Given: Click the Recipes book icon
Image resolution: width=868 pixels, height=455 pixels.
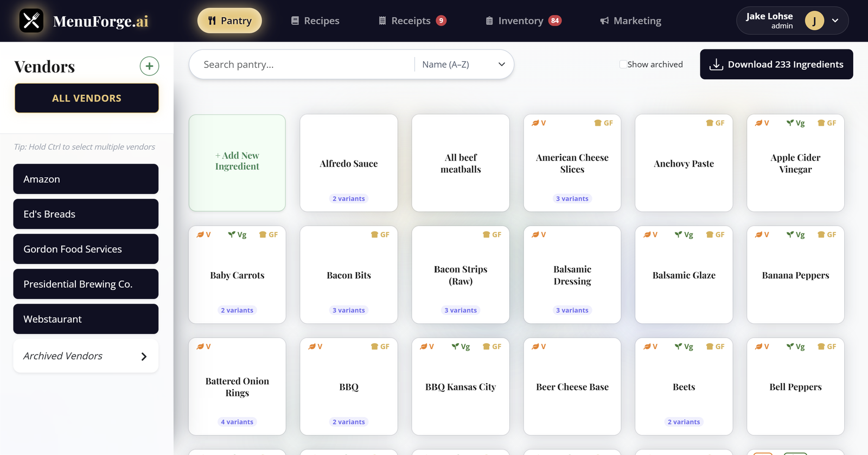Looking at the screenshot, I should click(x=295, y=21).
